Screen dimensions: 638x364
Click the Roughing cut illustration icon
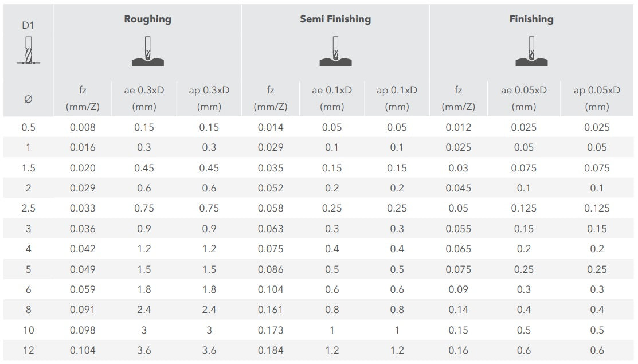tap(147, 51)
